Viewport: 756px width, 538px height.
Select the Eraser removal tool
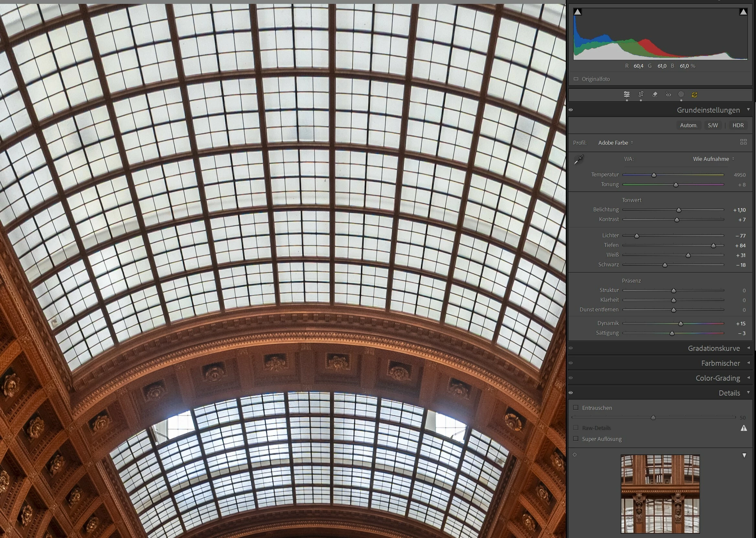click(x=655, y=95)
